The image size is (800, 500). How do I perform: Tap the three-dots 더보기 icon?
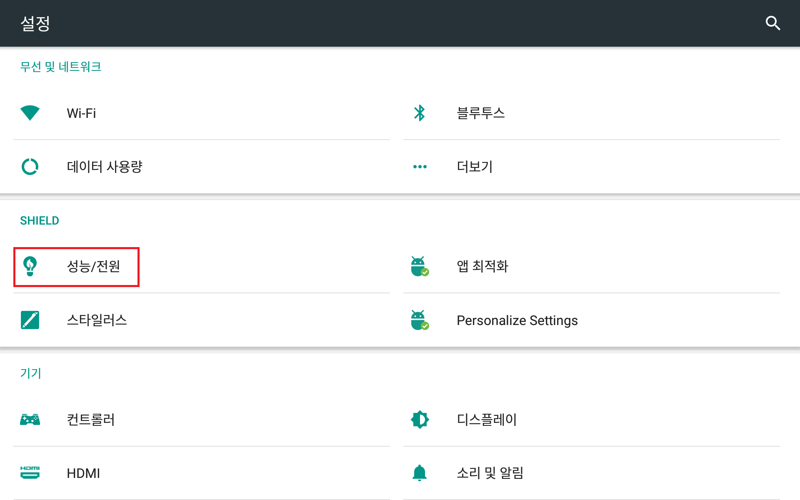[x=419, y=166]
